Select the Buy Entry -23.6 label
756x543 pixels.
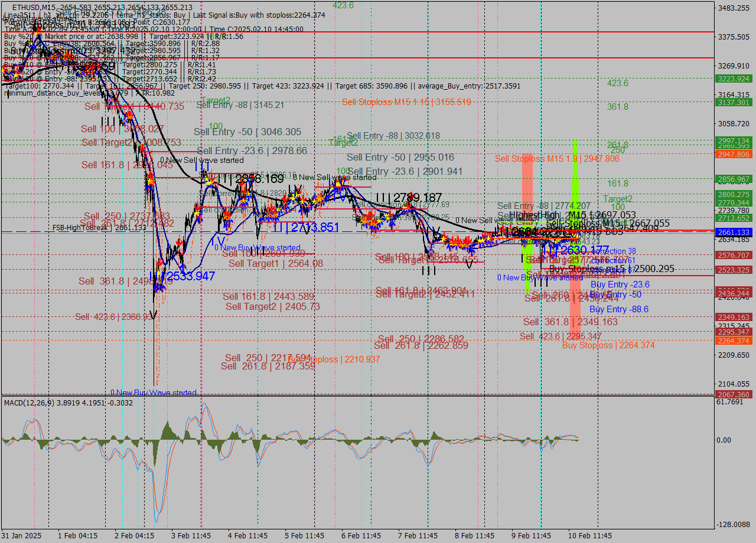[620, 284]
